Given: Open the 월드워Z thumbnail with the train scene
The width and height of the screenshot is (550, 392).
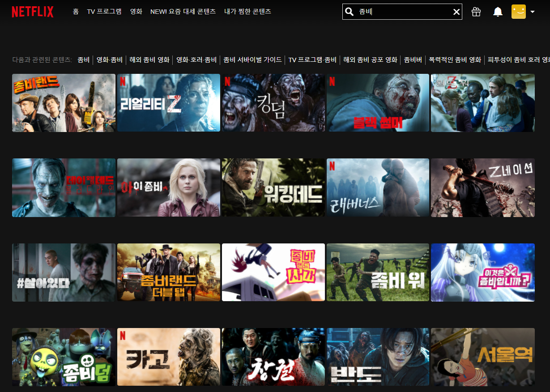Looking at the screenshot, I should [483, 103].
